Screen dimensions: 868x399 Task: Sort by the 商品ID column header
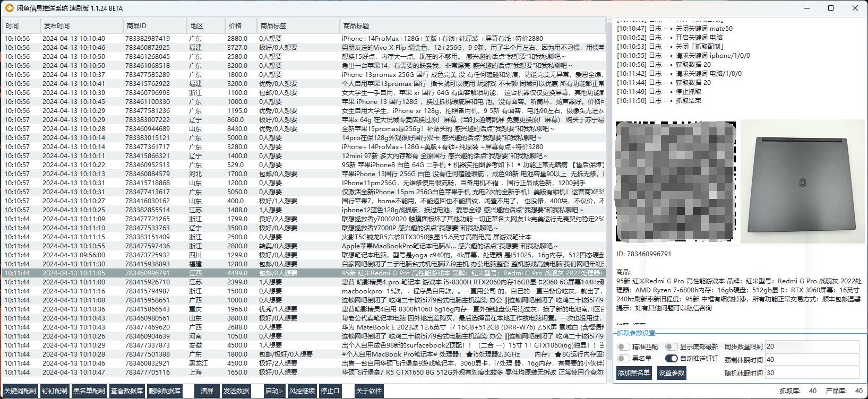155,25
